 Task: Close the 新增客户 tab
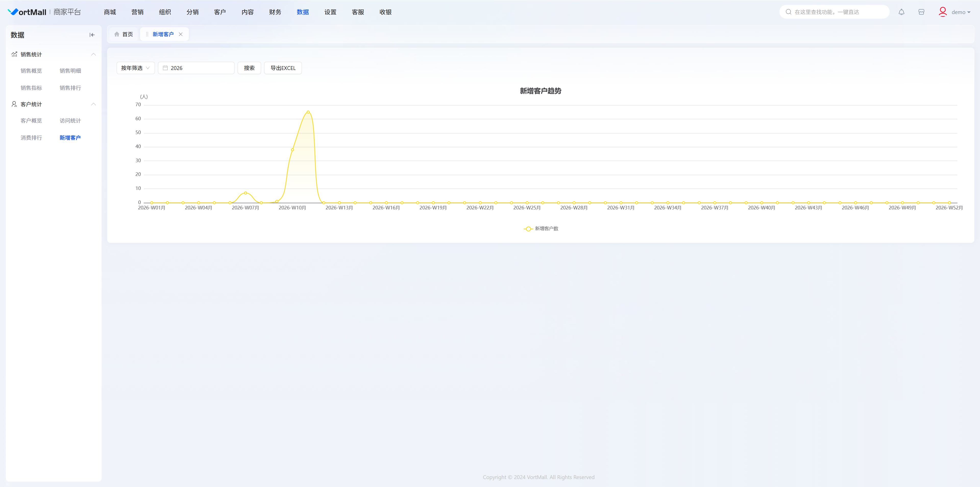(181, 34)
